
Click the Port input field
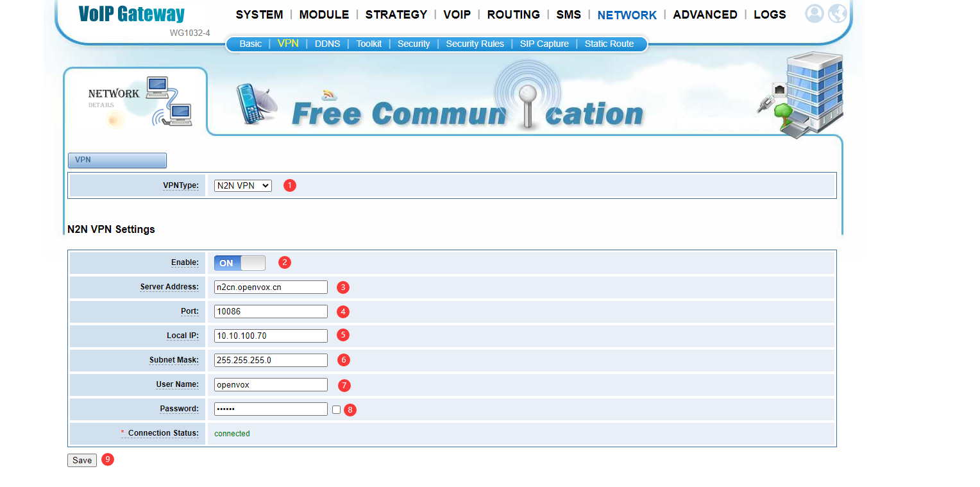(x=271, y=311)
